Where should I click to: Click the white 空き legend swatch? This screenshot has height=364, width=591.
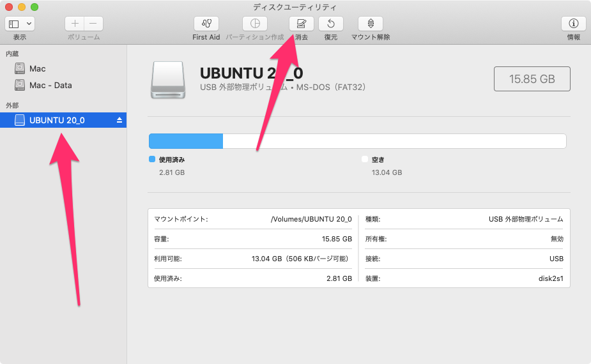[364, 159]
